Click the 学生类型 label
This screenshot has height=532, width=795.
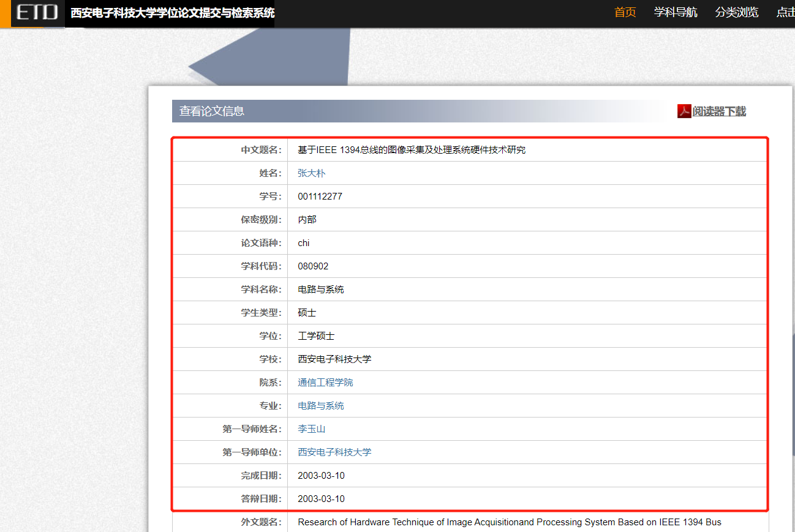[x=262, y=313]
